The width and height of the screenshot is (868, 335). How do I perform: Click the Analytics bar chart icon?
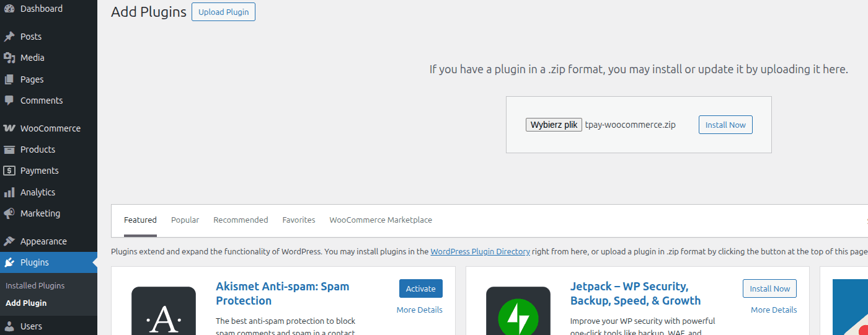pyautogui.click(x=9, y=192)
